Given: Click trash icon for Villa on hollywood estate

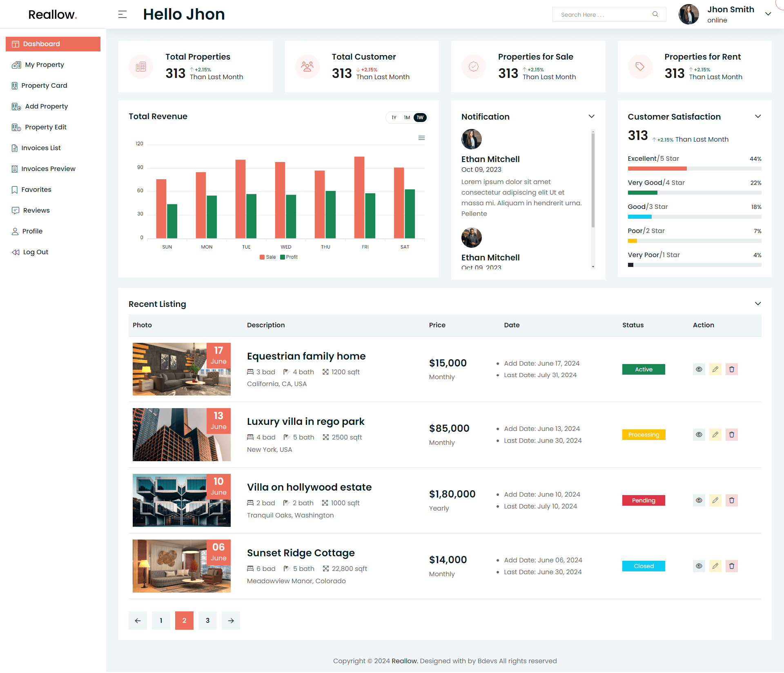Looking at the screenshot, I should click(731, 500).
